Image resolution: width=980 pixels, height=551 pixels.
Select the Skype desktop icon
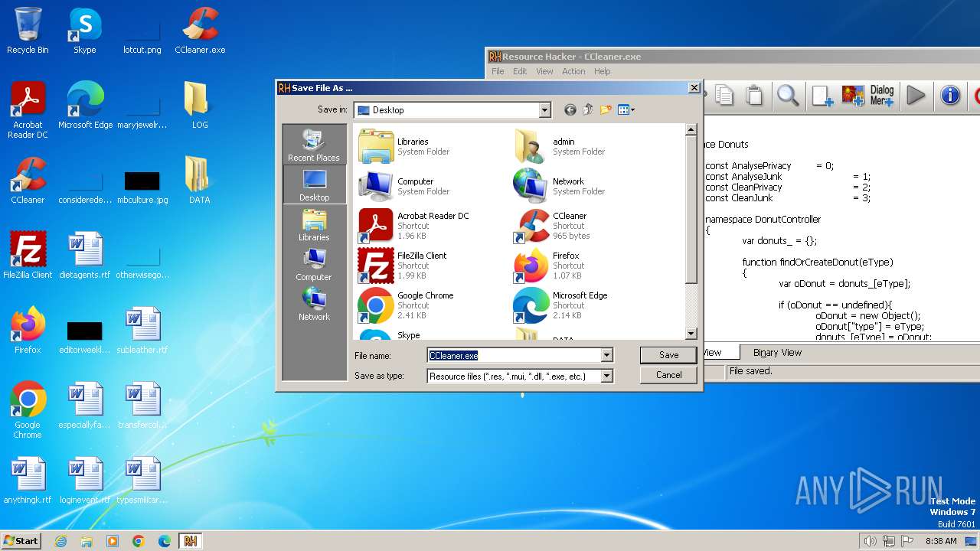[x=85, y=31]
